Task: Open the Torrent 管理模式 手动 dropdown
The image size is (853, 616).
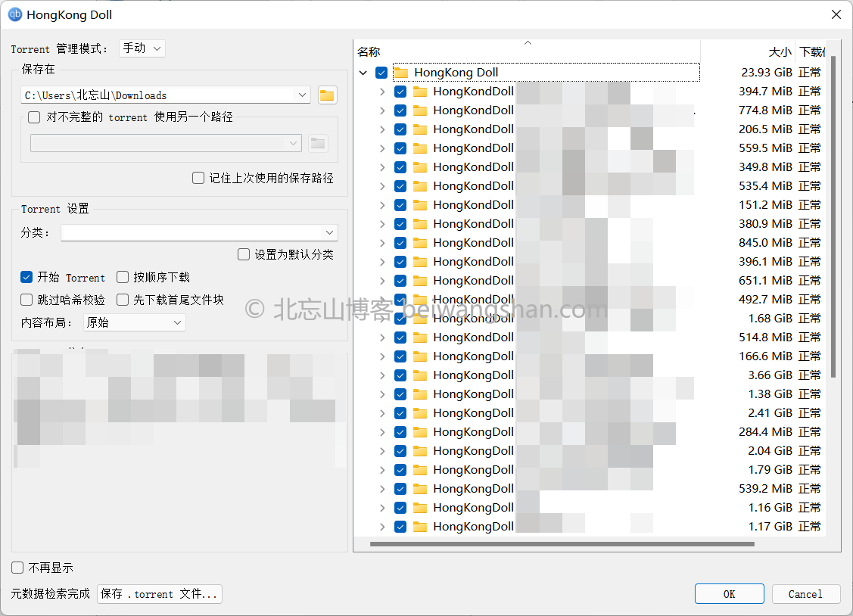Action: (142, 48)
